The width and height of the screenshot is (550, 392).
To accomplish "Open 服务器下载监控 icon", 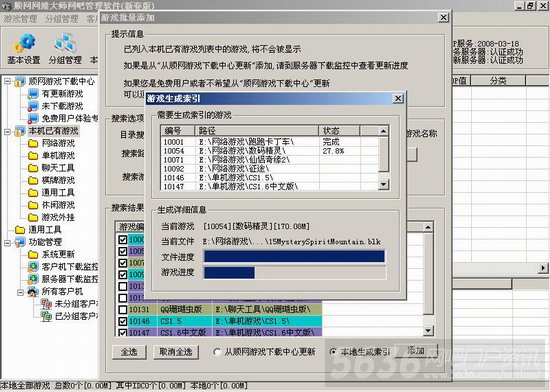I will (33, 279).
